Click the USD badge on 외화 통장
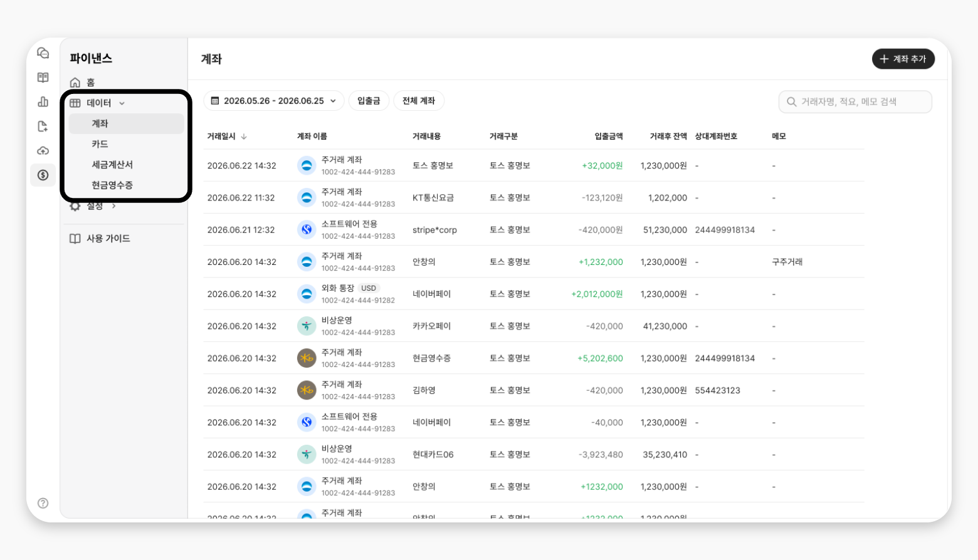 tap(369, 288)
